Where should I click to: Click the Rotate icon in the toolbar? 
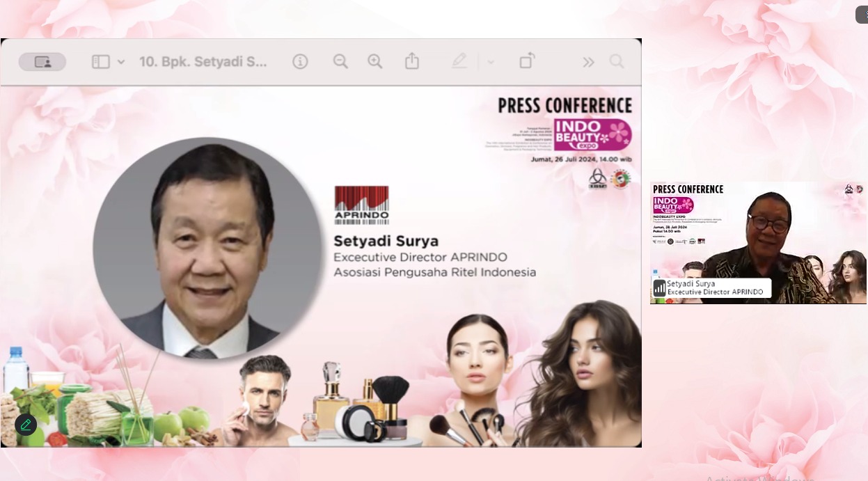coord(527,61)
